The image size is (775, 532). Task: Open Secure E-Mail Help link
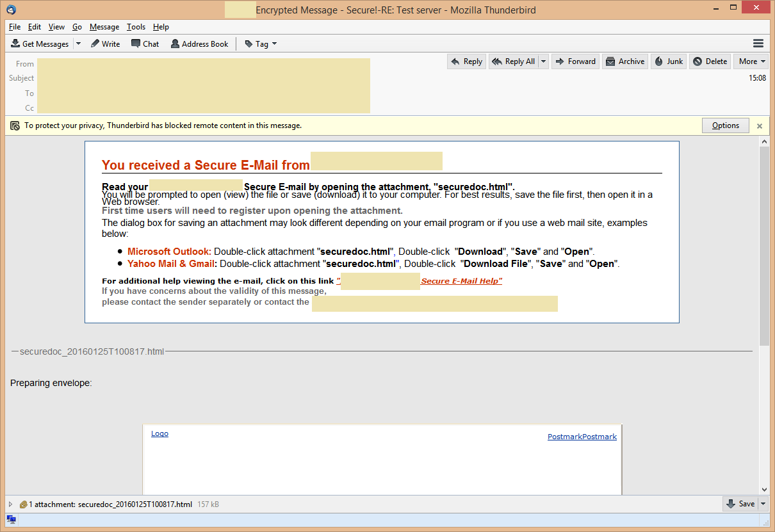click(461, 281)
